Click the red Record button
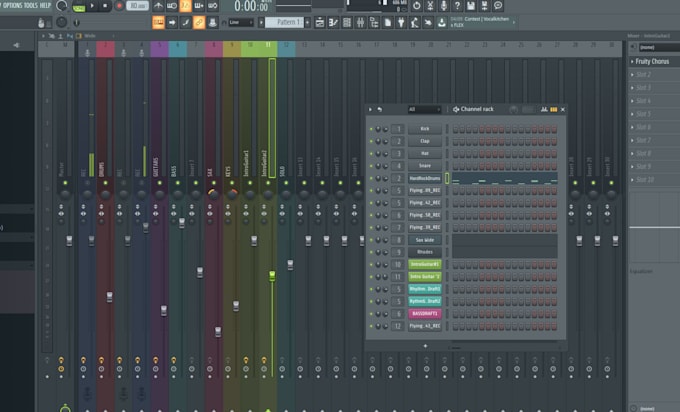The height and width of the screenshot is (412, 680). 120,6
